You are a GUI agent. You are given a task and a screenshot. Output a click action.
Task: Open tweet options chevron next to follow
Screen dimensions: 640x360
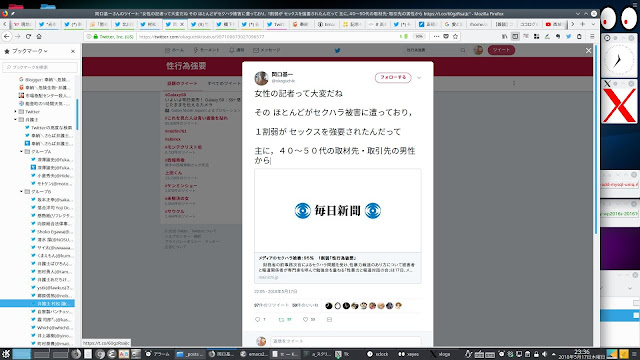pos(419,78)
